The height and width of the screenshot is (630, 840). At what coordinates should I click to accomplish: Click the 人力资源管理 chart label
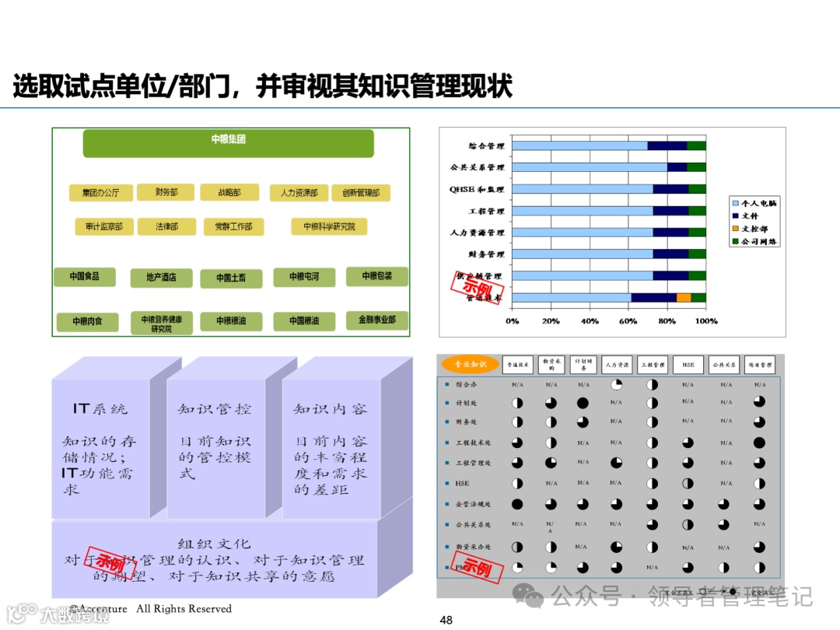pyautogui.click(x=478, y=233)
